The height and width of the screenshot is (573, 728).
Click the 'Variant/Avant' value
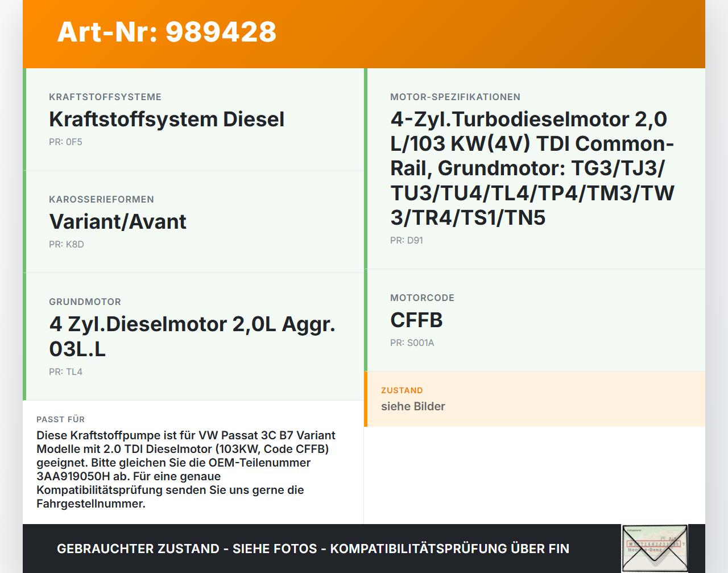point(118,222)
